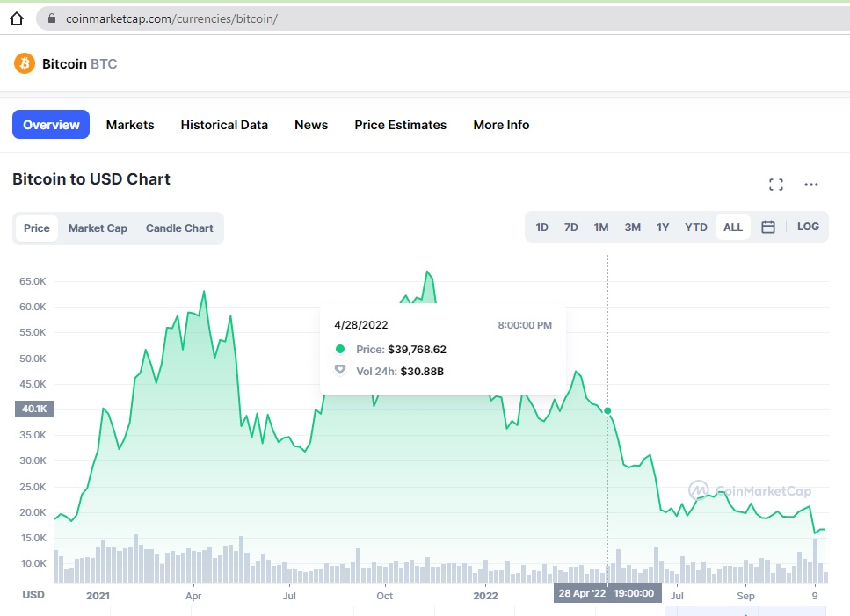This screenshot has height=616, width=850.
Task: Click the orange Bitcoin logo icon
Action: pos(25,63)
